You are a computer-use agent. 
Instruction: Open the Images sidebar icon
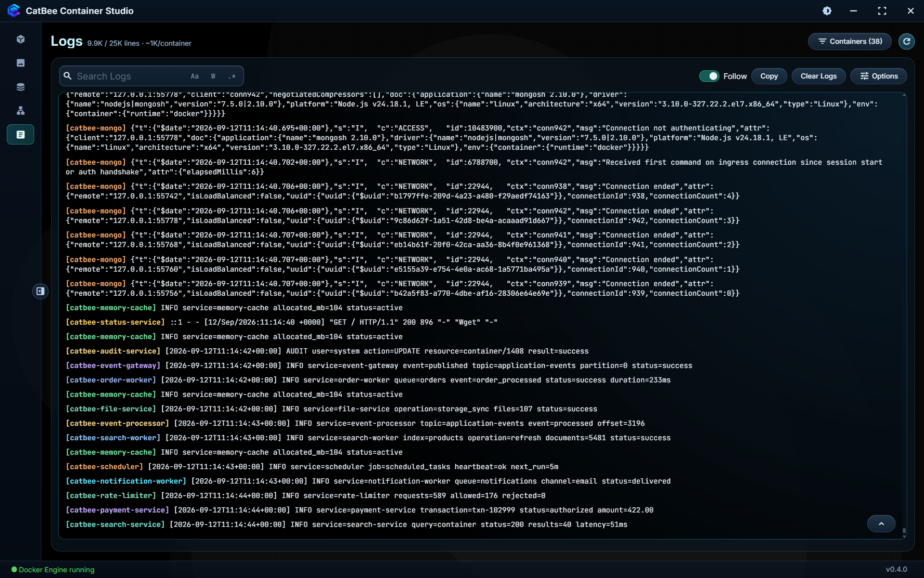[21, 63]
